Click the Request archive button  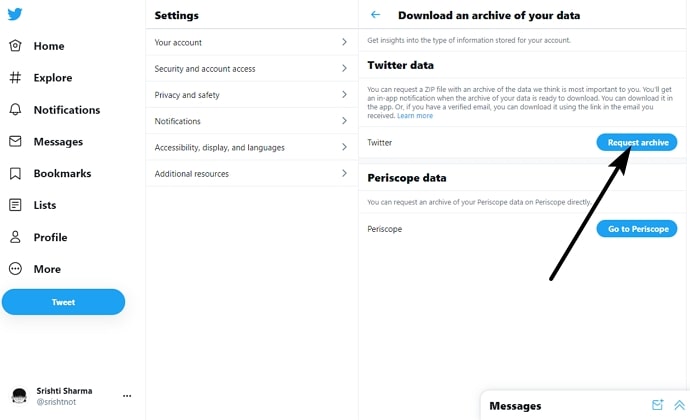[637, 142]
